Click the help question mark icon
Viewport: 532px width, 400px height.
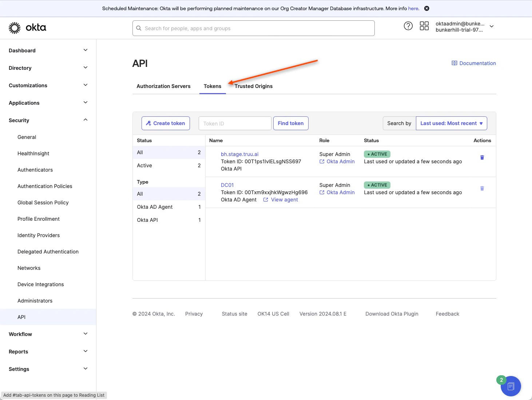point(408,26)
